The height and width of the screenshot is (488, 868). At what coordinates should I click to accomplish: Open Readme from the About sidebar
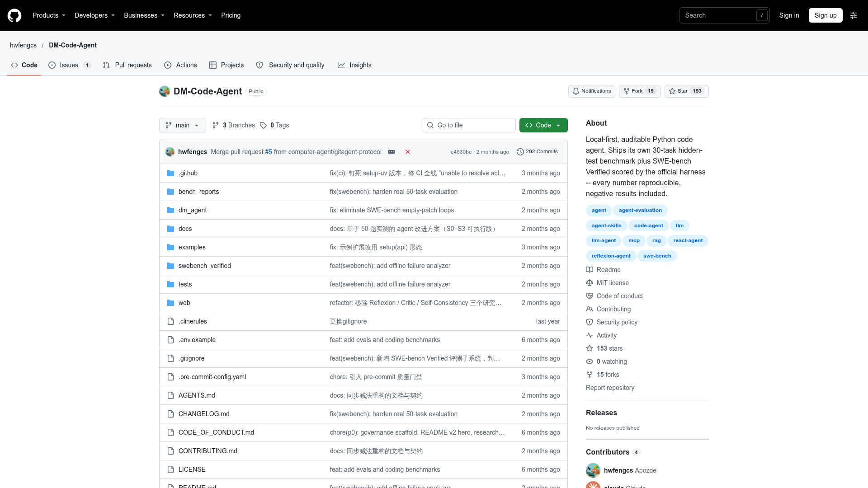pos(604,270)
